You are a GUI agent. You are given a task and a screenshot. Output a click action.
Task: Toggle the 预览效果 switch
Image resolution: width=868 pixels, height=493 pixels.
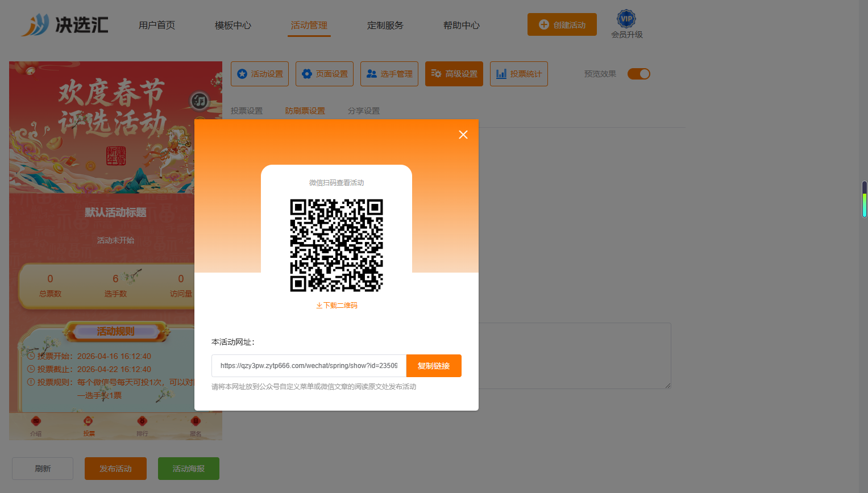[639, 74]
